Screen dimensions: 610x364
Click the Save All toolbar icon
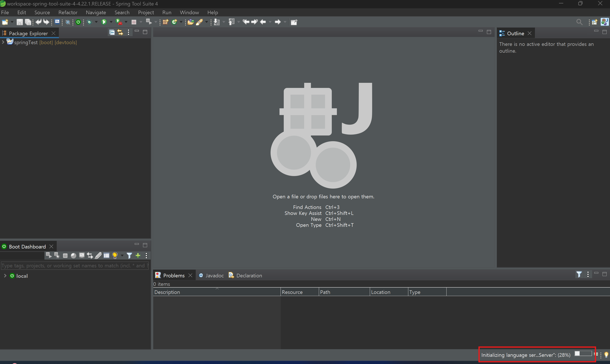point(28,22)
